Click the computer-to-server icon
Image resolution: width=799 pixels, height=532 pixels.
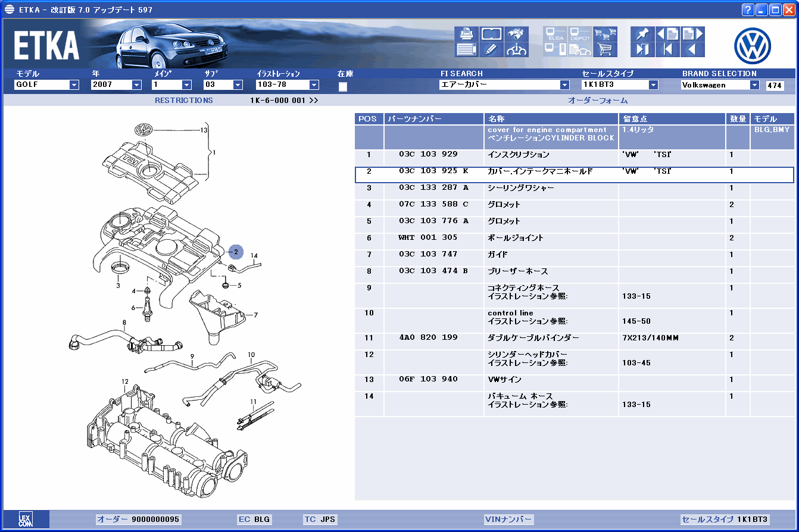pyautogui.click(x=555, y=50)
